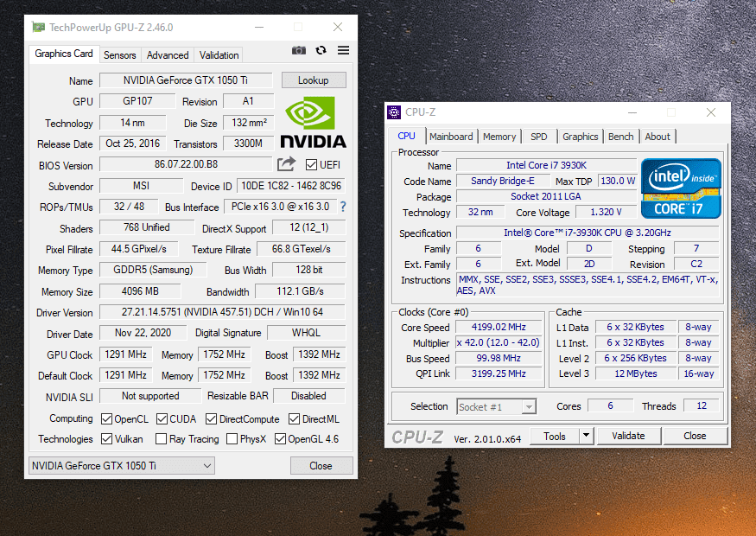Screen dimensions: 756x536
Task: Close the CPU-Z window with X
Action: point(711,112)
